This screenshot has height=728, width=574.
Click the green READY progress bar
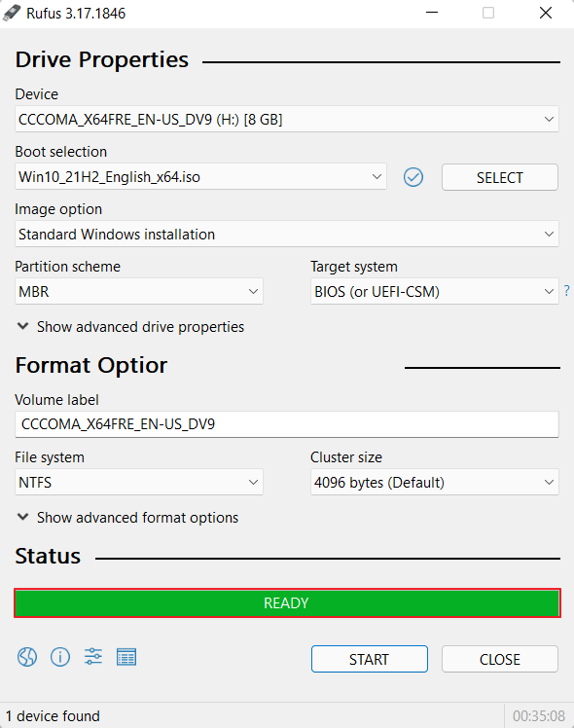click(x=287, y=603)
